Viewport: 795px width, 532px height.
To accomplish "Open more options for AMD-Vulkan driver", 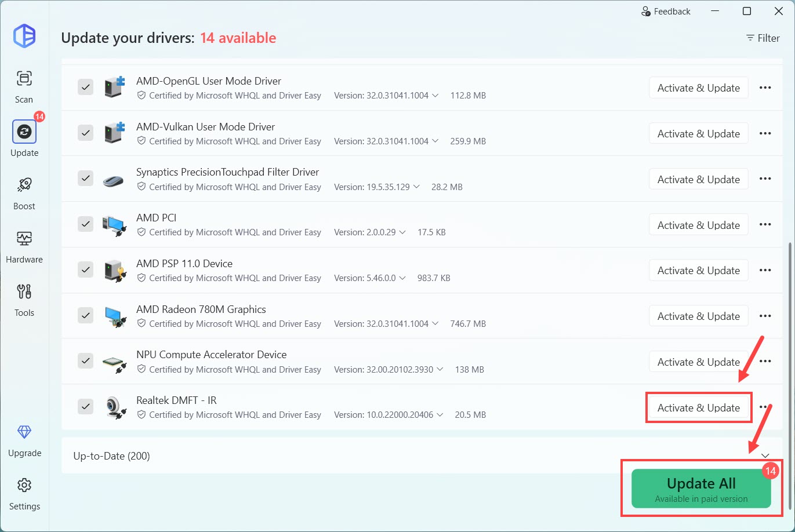I will tap(765, 133).
